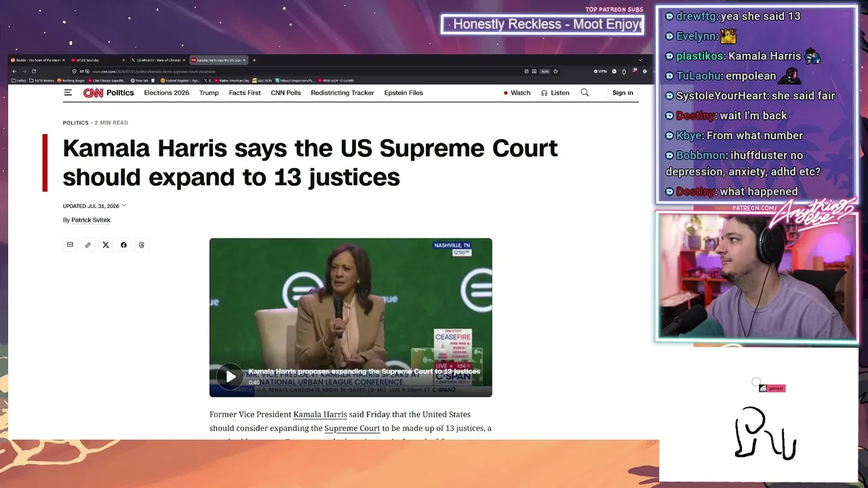Select chat message from drewftg
This screenshot has height=488, width=868.
(733, 16)
